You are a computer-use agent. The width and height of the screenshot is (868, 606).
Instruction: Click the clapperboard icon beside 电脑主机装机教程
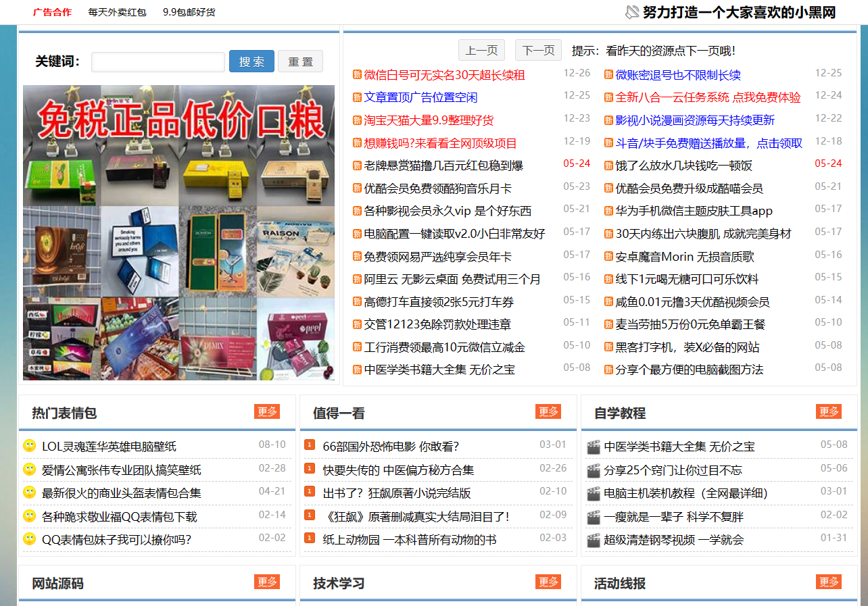click(x=594, y=493)
